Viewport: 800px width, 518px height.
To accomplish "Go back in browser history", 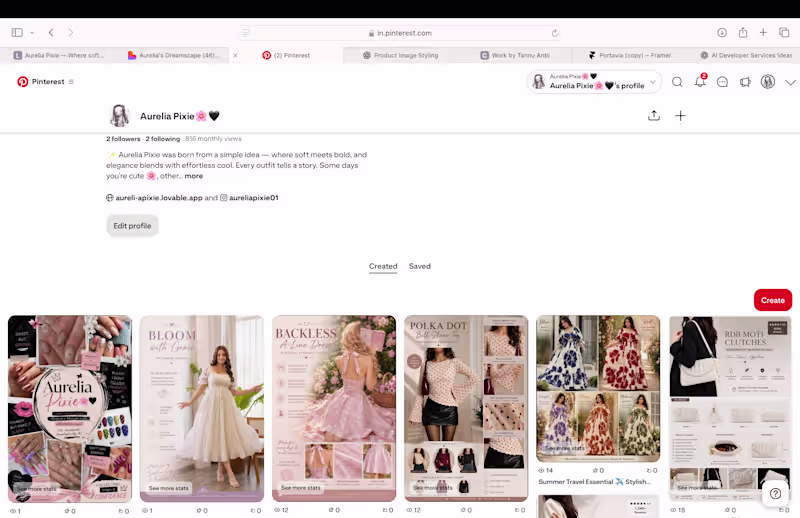I will pyautogui.click(x=51, y=33).
